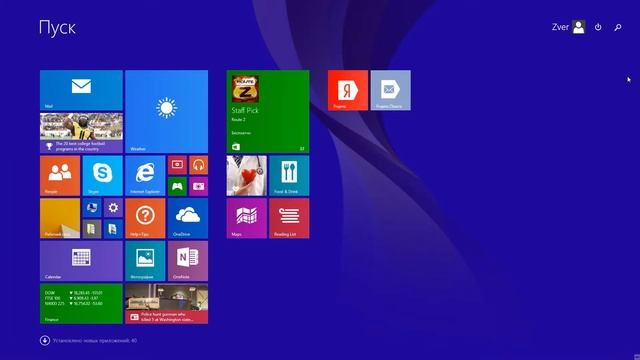
Task: Launch the red Yandex tile
Action: point(348,90)
